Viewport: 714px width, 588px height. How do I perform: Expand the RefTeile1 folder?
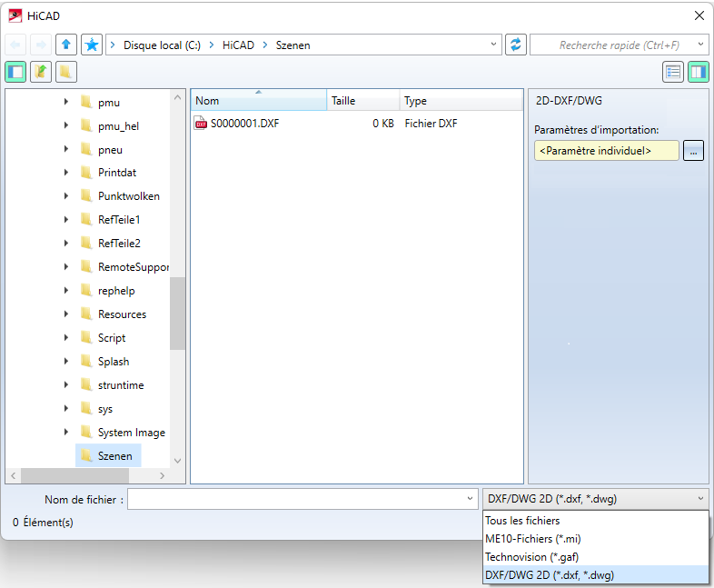pyautogui.click(x=66, y=220)
